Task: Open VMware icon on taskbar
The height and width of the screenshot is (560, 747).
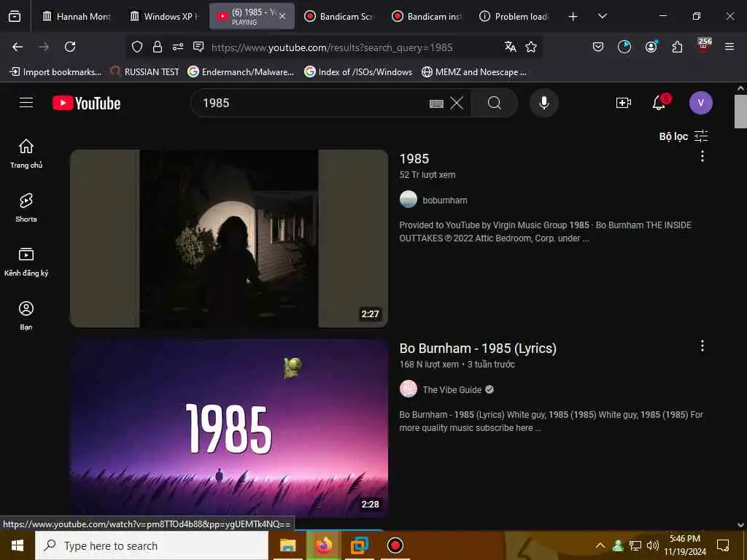Action: click(360, 545)
